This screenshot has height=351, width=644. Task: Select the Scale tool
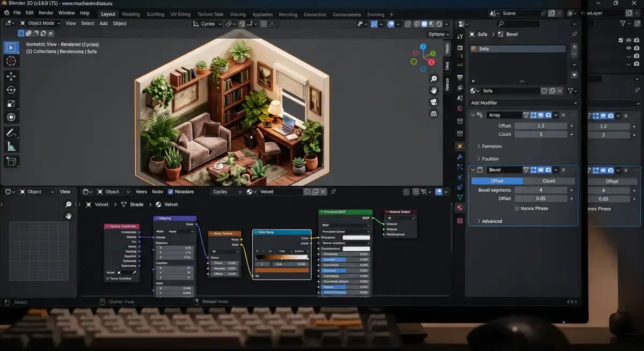pos(11,104)
